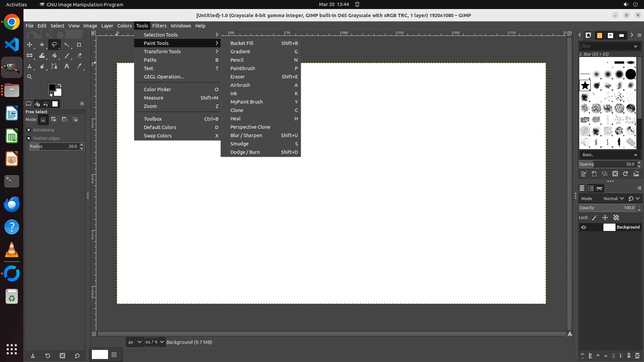Select the Star brush thumbnail

point(585,85)
